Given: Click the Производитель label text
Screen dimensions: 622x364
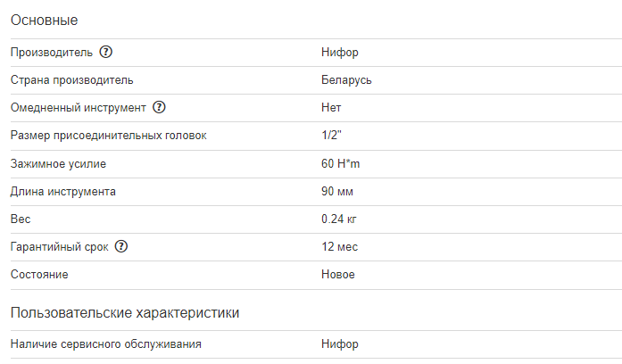Looking at the screenshot, I should pos(51,53).
